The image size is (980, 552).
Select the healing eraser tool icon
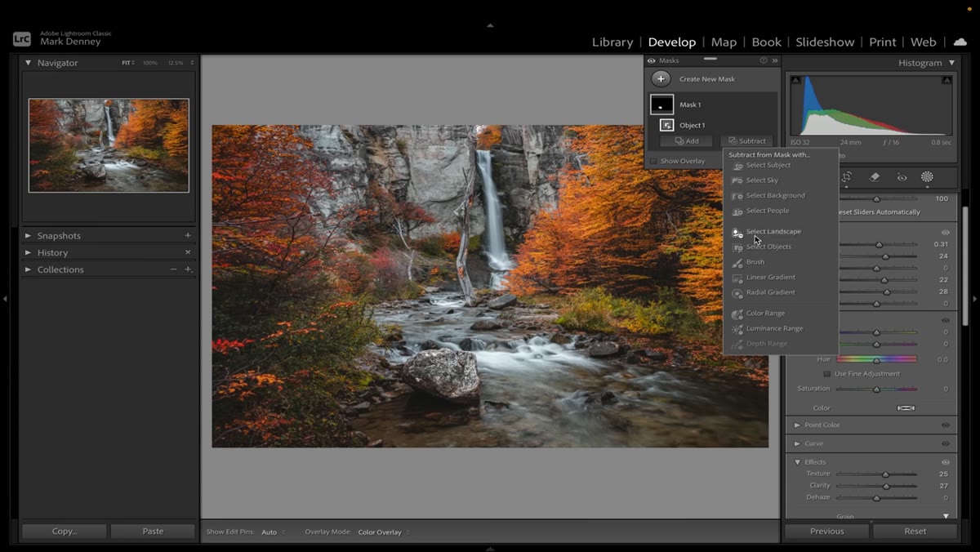[x=875, y=176]
